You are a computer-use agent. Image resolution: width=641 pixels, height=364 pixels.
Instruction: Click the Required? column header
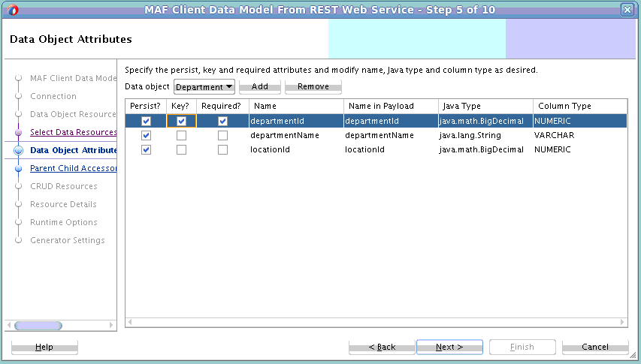[222, 106]
